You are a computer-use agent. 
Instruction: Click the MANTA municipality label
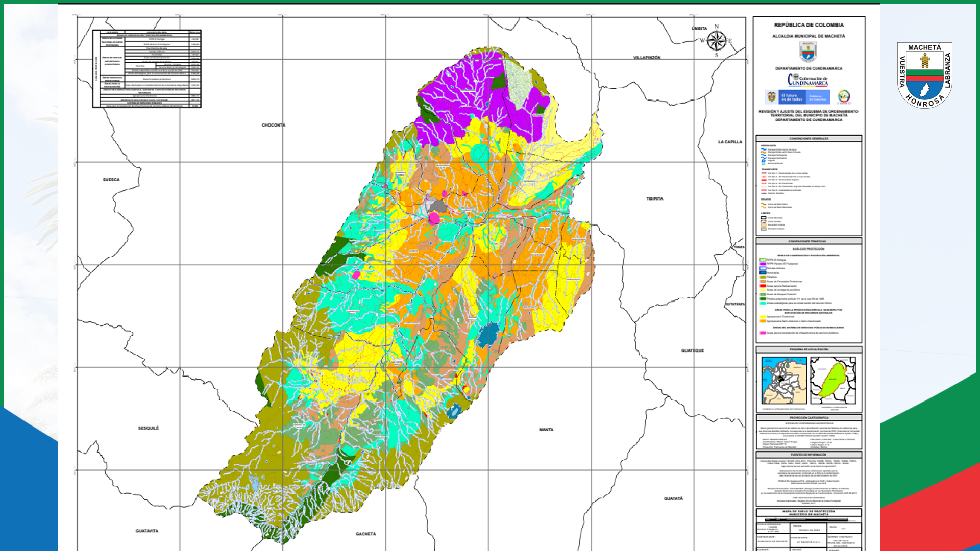546,430
